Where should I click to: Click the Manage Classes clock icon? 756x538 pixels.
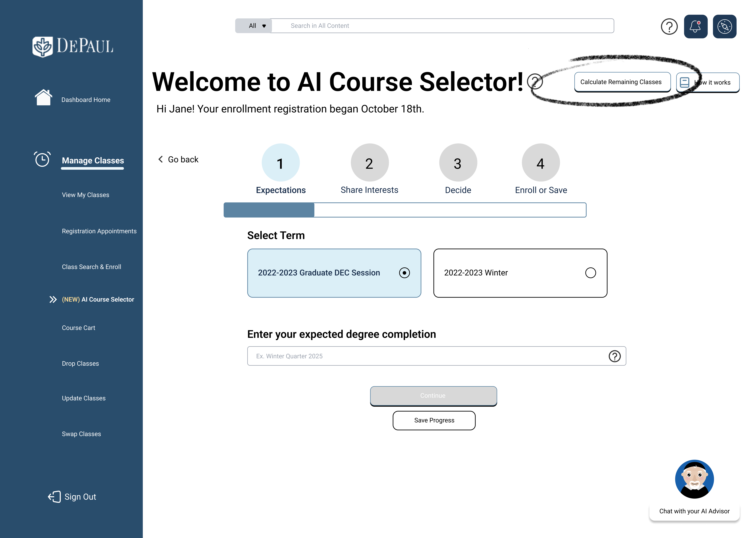[x=42, y=159]
